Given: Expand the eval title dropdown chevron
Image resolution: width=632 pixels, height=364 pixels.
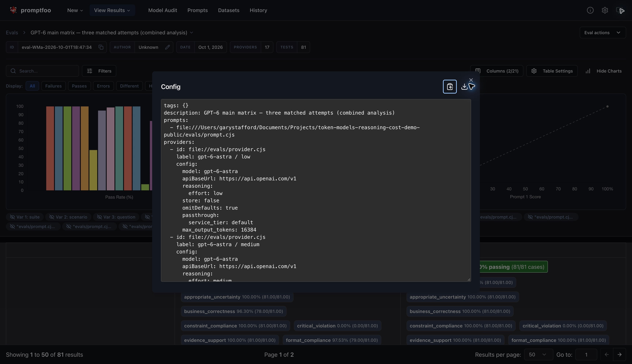Looking at the screenshot, I should click(191, 33).
